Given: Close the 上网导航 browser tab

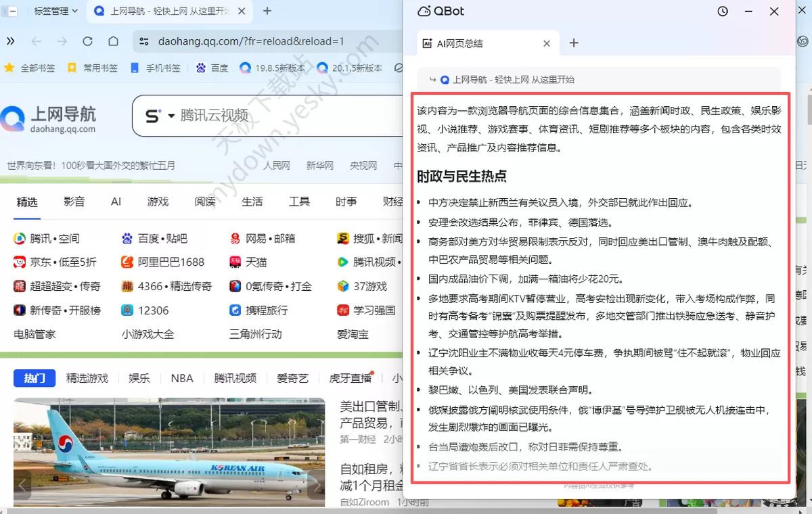Looking at the screenshot, I should (x=243, y=11).
